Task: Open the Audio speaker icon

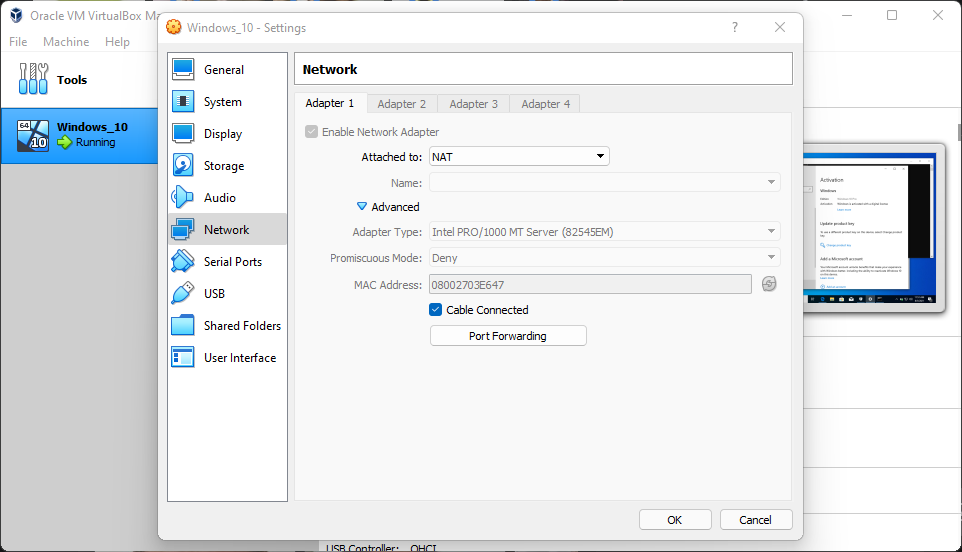Action: [183, 197]
